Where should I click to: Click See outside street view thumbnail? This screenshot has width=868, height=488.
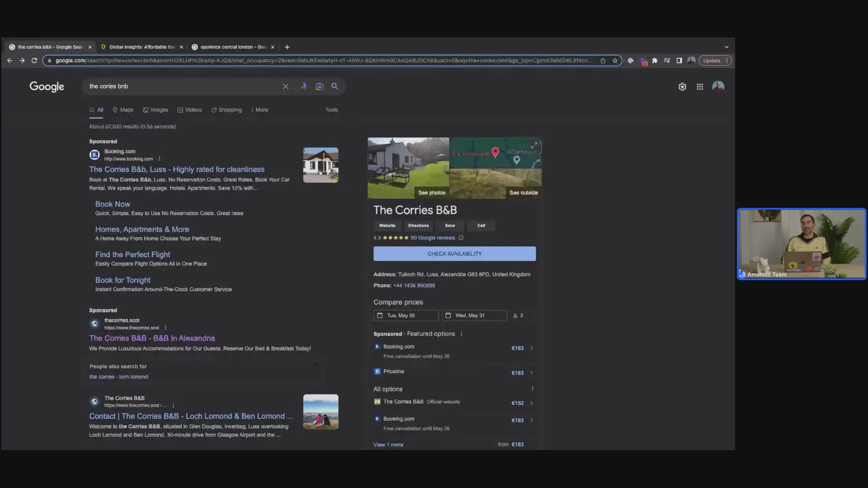(496, 183)
